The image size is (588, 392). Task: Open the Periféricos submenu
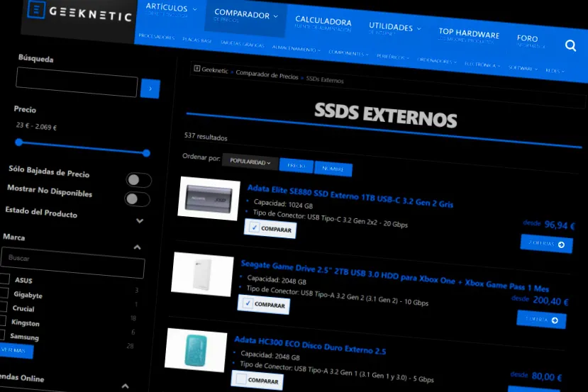click(393, 57)
